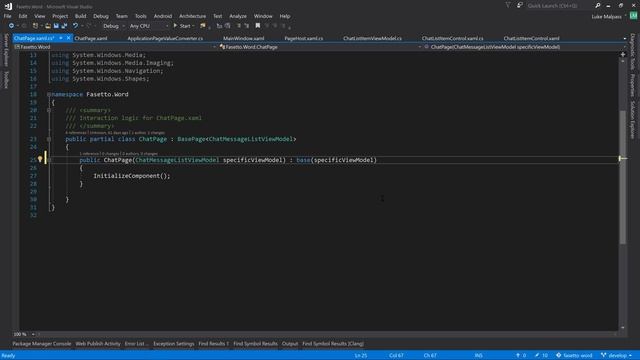Open the Any CPU platform dropdown
The height and width of the screenshot is (360, 640).
coord(149,26)
